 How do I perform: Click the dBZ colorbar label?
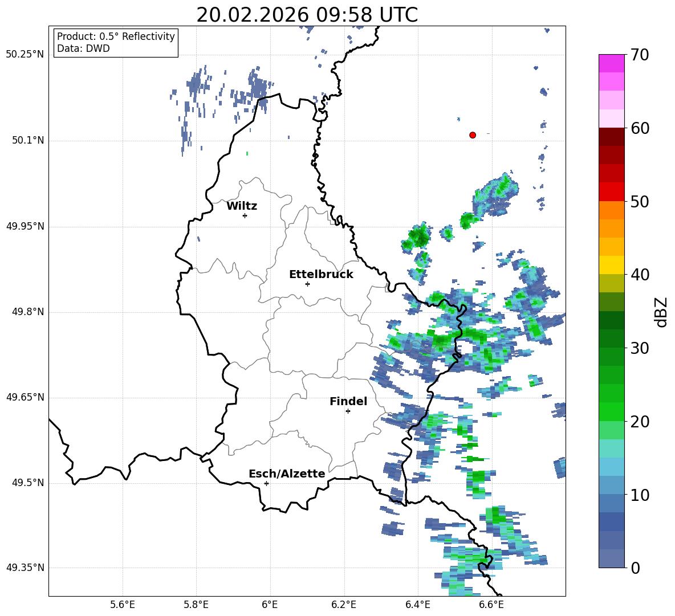pyautogui.click(x=662, y=312)
